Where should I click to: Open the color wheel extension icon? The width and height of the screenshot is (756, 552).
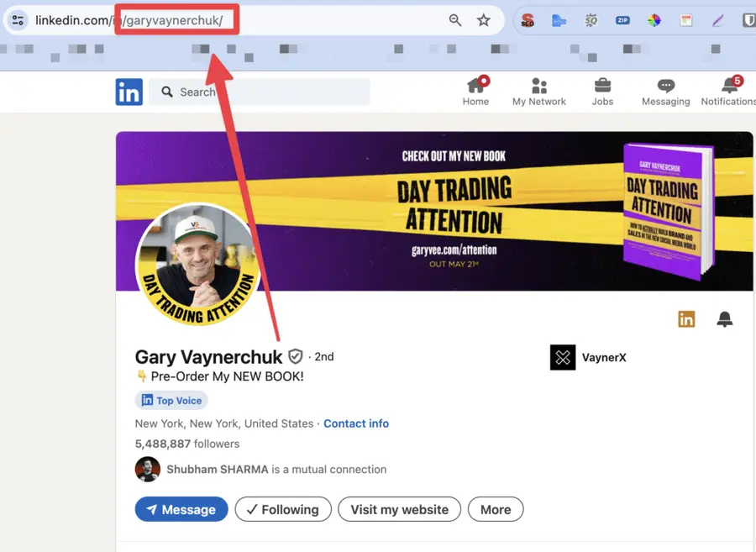tap(654, 20)
